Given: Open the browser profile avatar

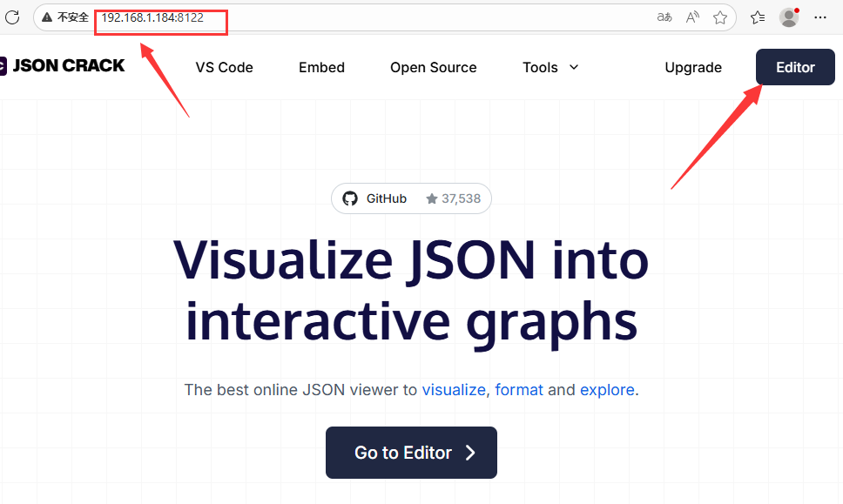Looking at the screenshot, I should pos(789,17).
